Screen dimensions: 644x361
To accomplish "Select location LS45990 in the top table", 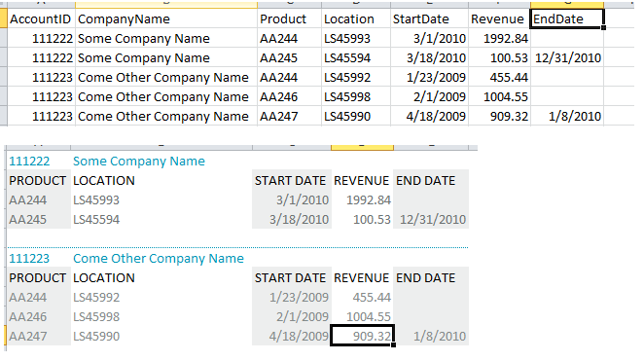I will 356,116.
